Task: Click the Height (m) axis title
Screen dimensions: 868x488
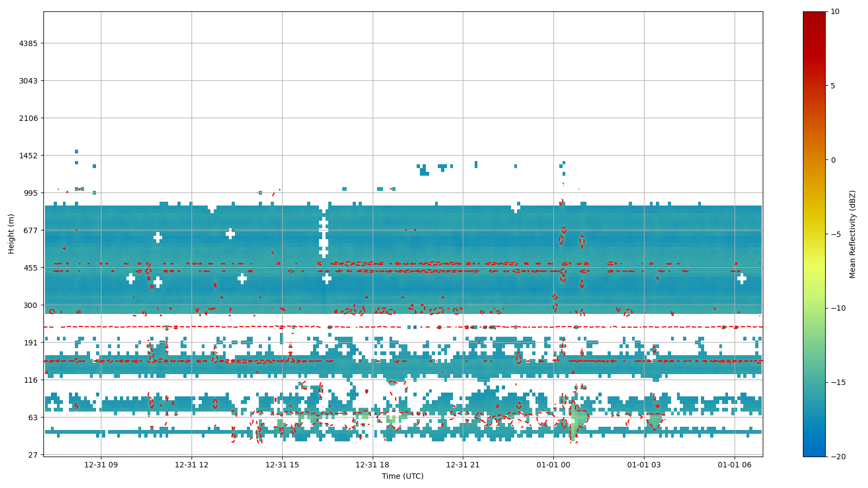Action: (11, 234)
